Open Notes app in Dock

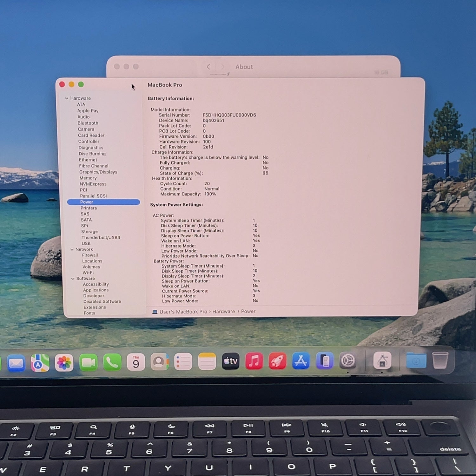coord(207,361)
